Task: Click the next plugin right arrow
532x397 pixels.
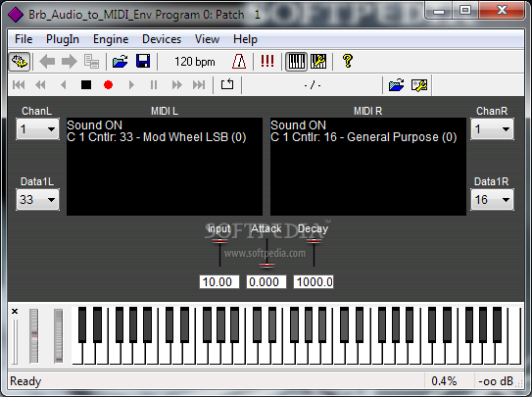Action: pos(70,62)
